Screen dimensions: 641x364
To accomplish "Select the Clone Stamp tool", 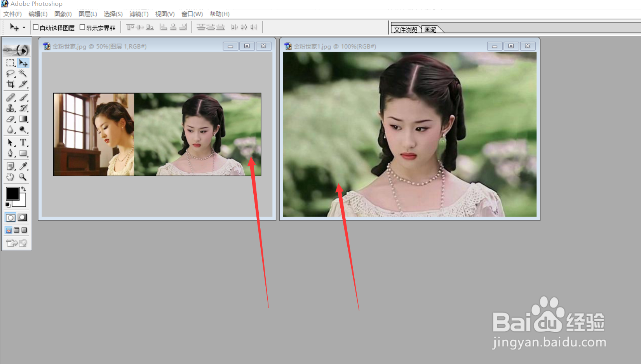I will [x=10, y=108].
